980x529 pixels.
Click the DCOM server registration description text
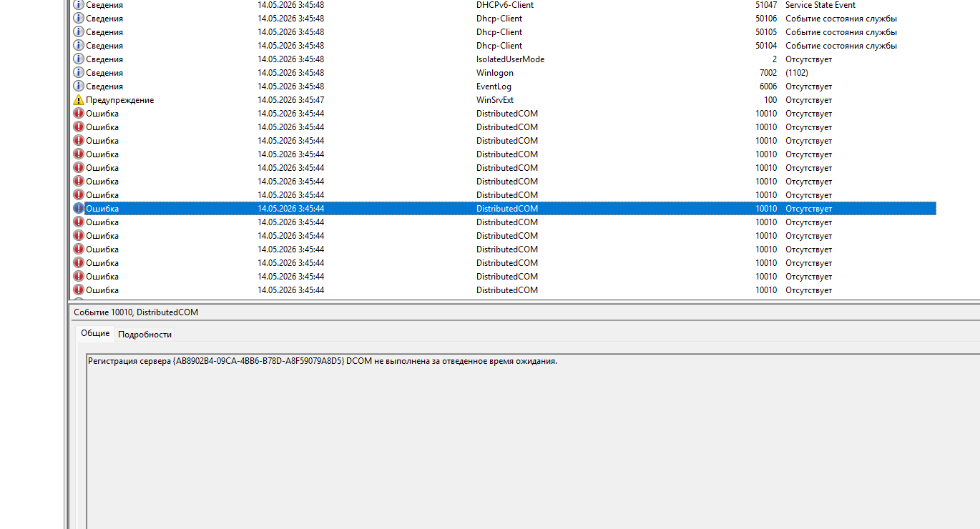(323, 361)
